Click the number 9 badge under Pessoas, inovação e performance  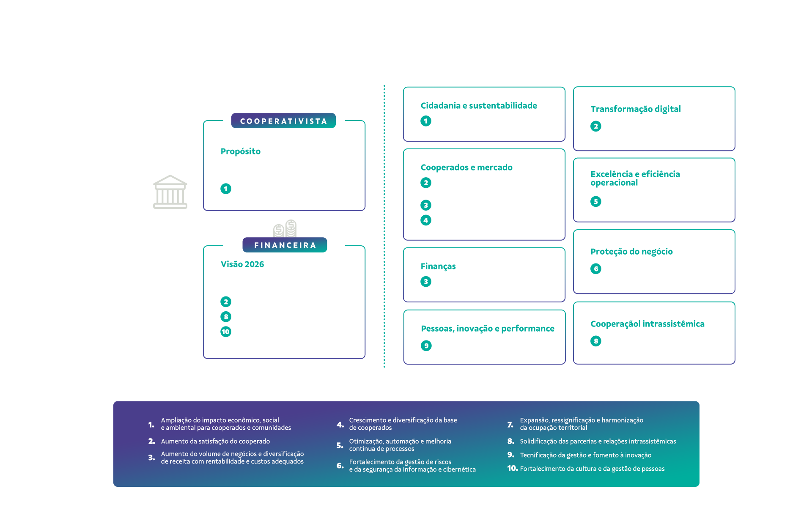[426, 346]
